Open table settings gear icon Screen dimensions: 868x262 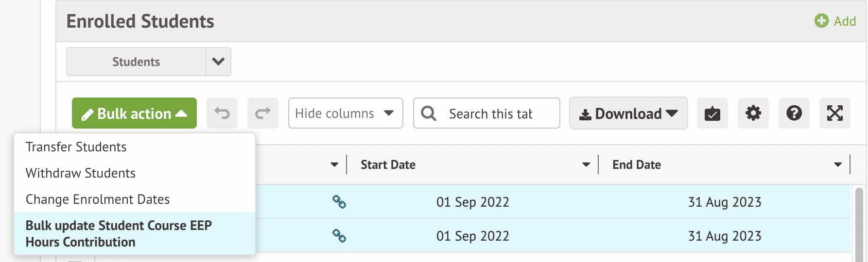[753, 114]
